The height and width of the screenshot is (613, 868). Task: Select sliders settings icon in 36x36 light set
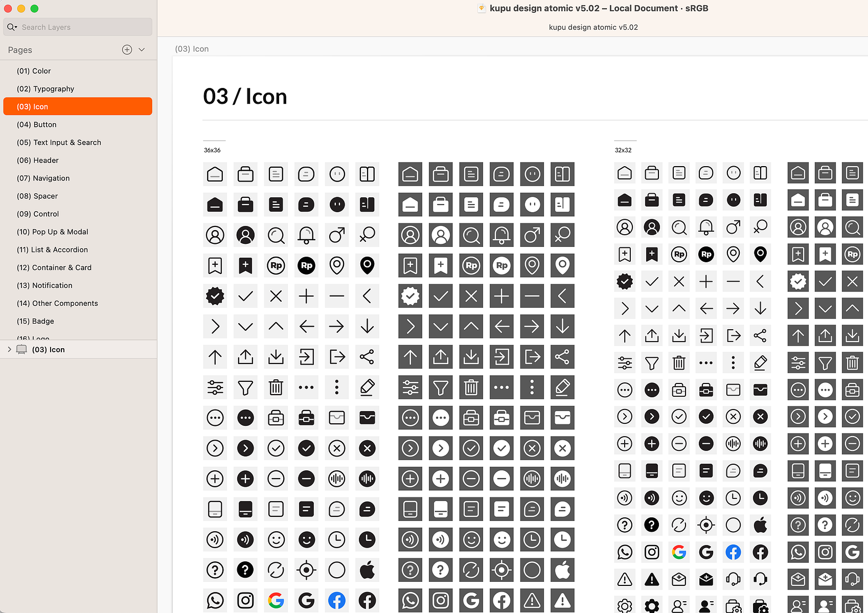coord(215,387)
